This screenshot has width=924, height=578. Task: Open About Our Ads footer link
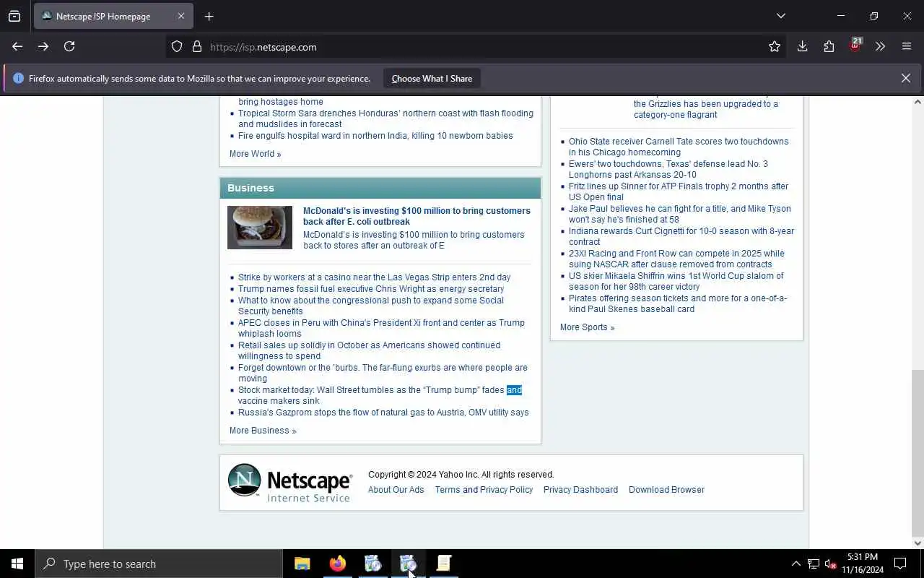[x=396, y=490]
